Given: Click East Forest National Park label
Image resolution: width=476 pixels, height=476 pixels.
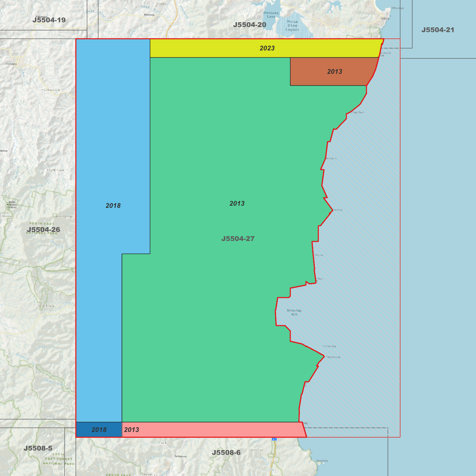Looking at the screenshot, I should tap(59, 459).
